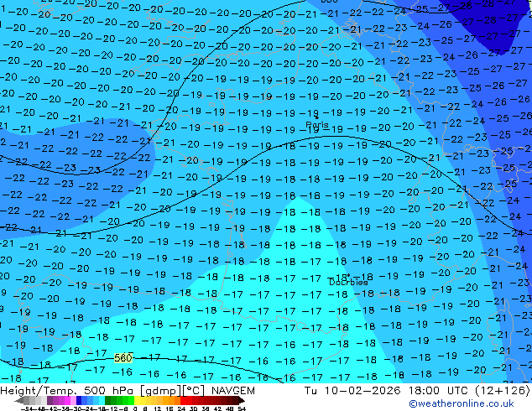The width and height of the screenshot is (532, 411).
Task: Open the weatheronline.co.uk copyright link
Action: [x=462, y=403]
